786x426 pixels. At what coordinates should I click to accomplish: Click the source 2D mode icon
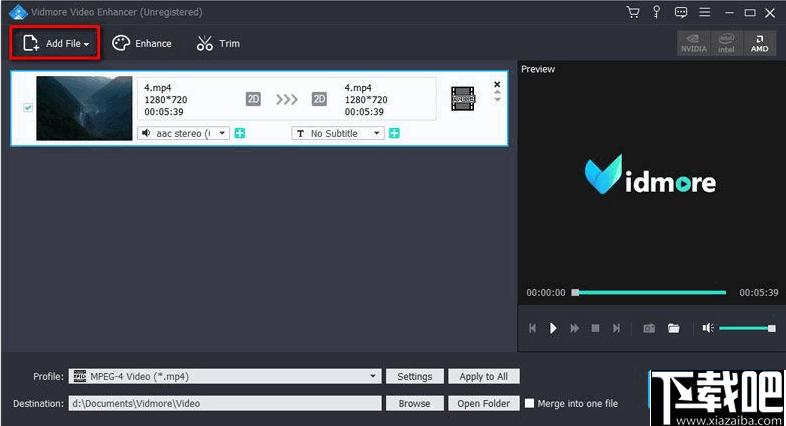point(253,99)
